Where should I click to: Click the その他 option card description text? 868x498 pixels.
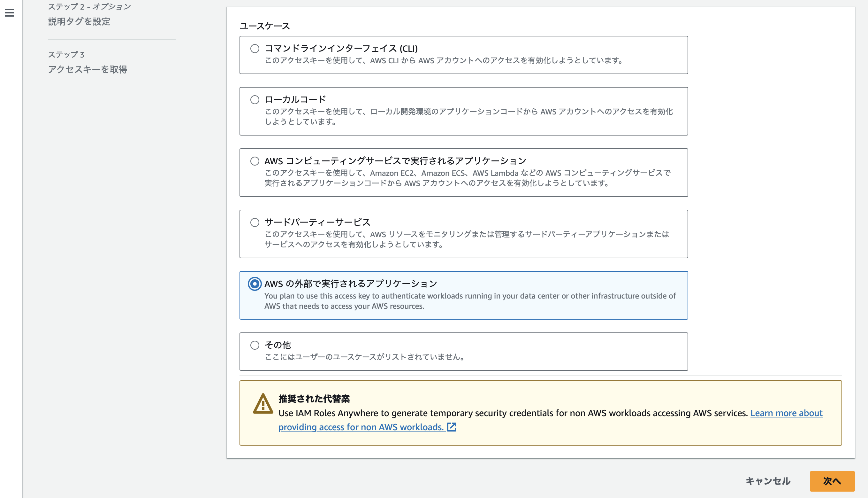pyautogui.click(x=364, y=357)
